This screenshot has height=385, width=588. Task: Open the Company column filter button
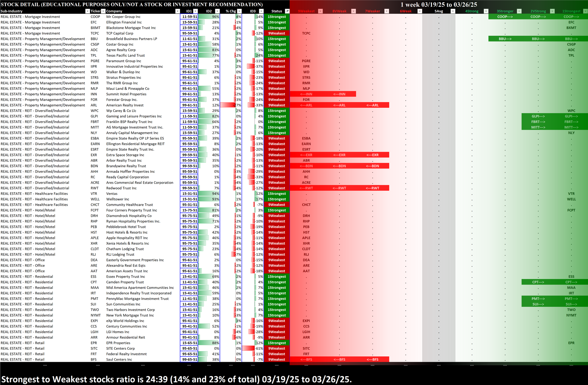(177, 11)
